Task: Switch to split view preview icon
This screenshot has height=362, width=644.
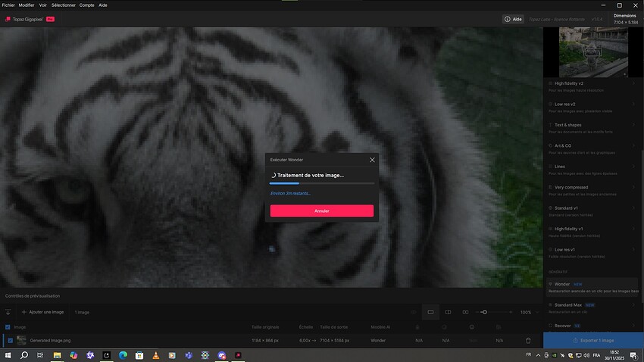Action: tap(448, 312)
